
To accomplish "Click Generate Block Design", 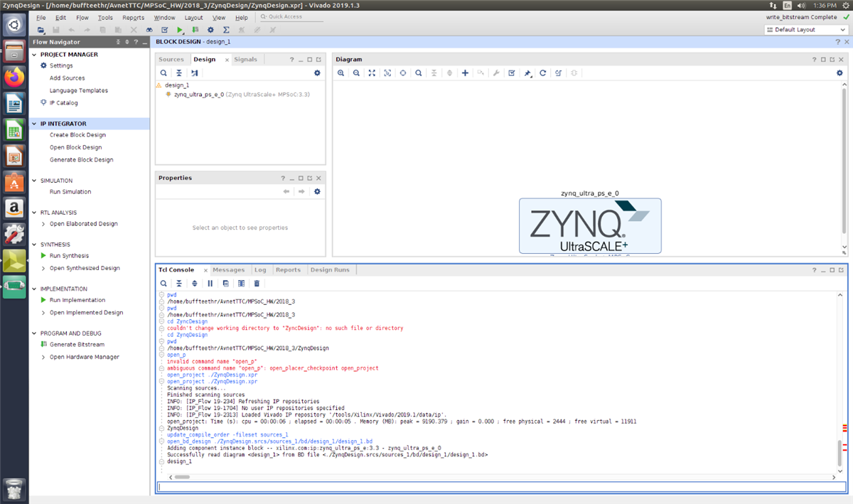I will 81,160.
